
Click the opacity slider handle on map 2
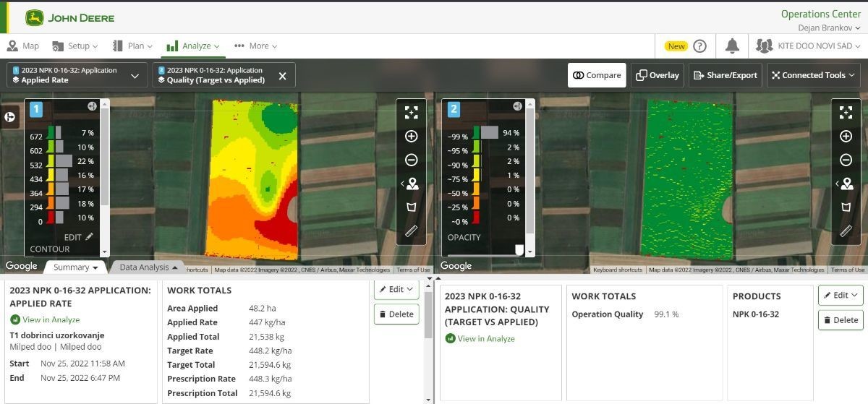click(x=519, y=249)
